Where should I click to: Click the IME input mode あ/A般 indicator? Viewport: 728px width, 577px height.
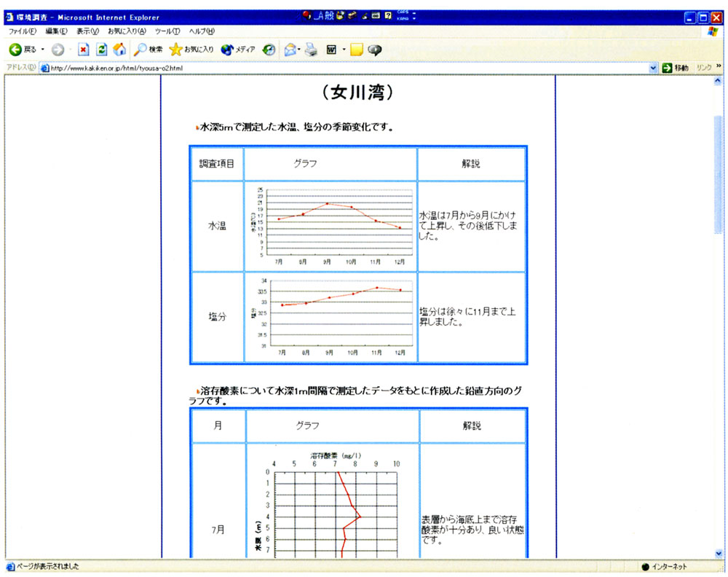pos(325,16)
